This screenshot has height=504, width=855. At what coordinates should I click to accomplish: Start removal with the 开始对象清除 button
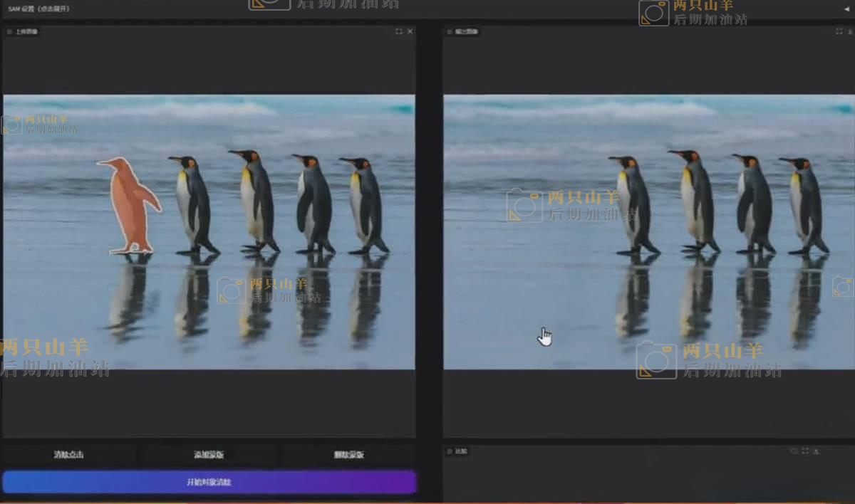[209, 482]
